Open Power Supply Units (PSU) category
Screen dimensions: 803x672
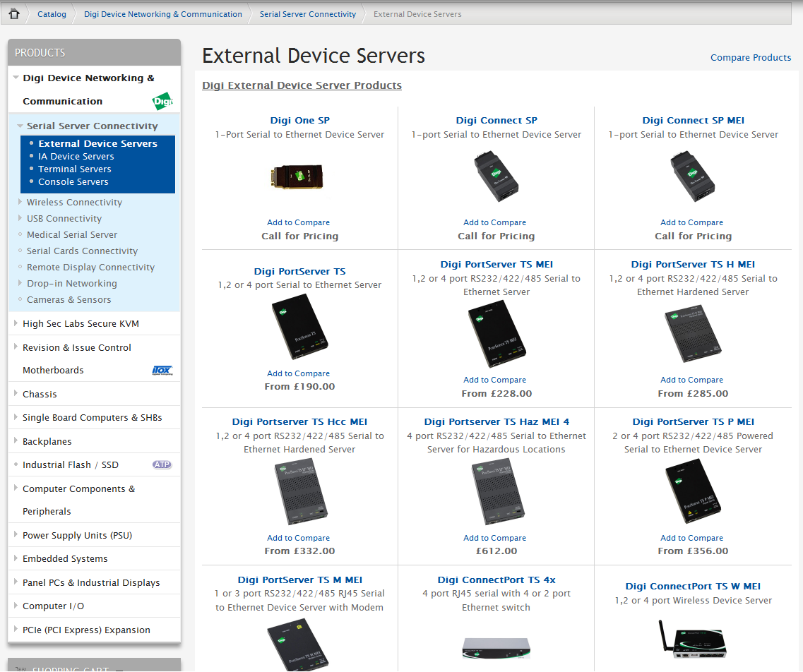pos(77,535)
